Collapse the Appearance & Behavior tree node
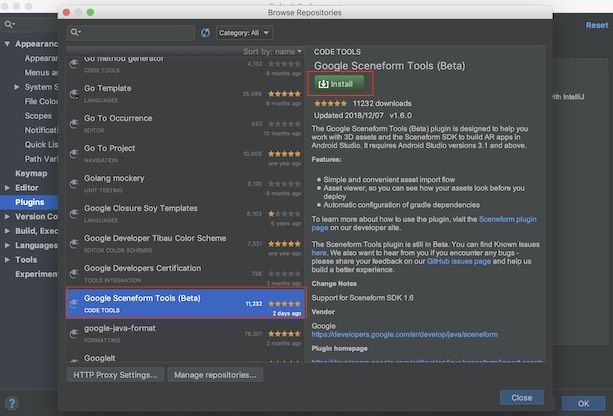 (7, 44)
